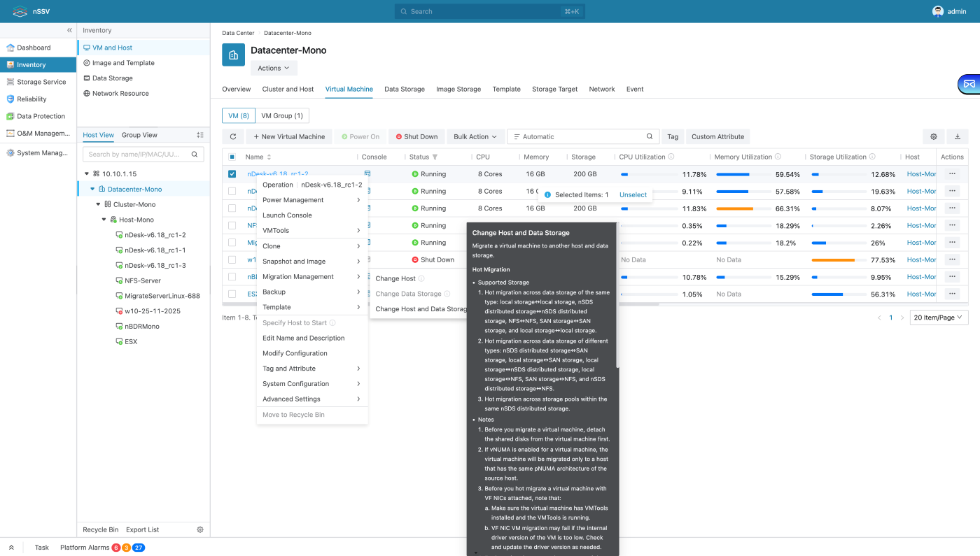
Task: Click the table refresh icon button
Action: (233, 136)
